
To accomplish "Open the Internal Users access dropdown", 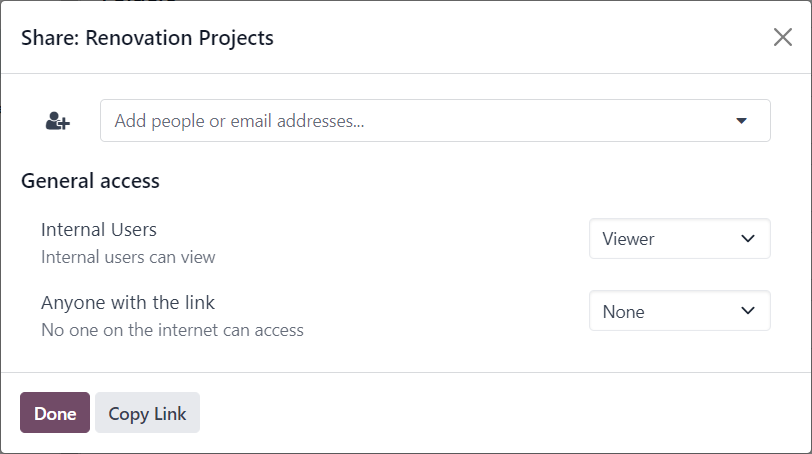I will 679,239.
